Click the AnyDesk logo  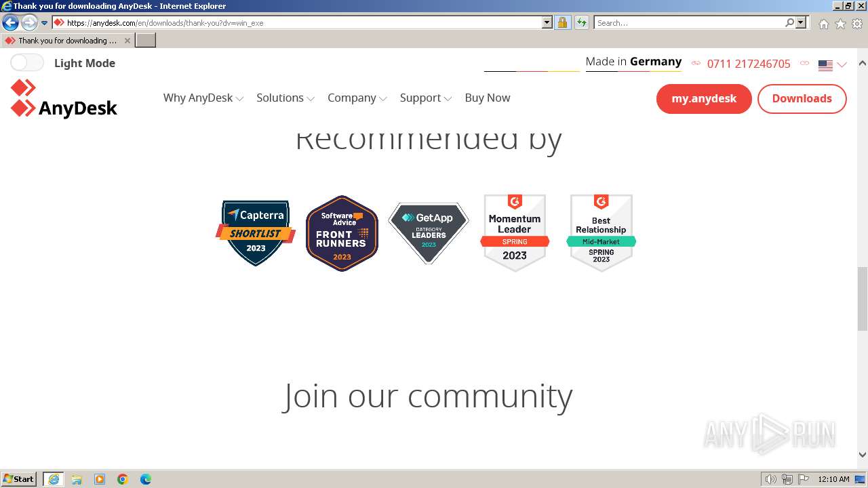[x=64, y=99]
